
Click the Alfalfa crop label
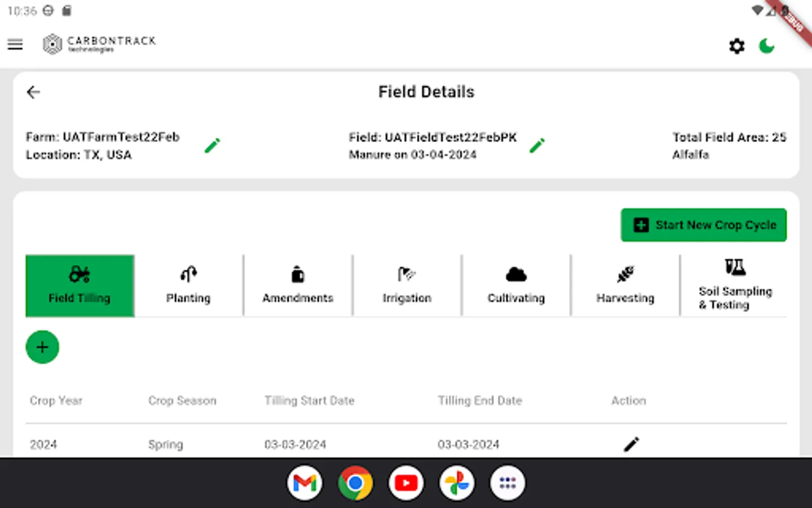pos(690,155)
